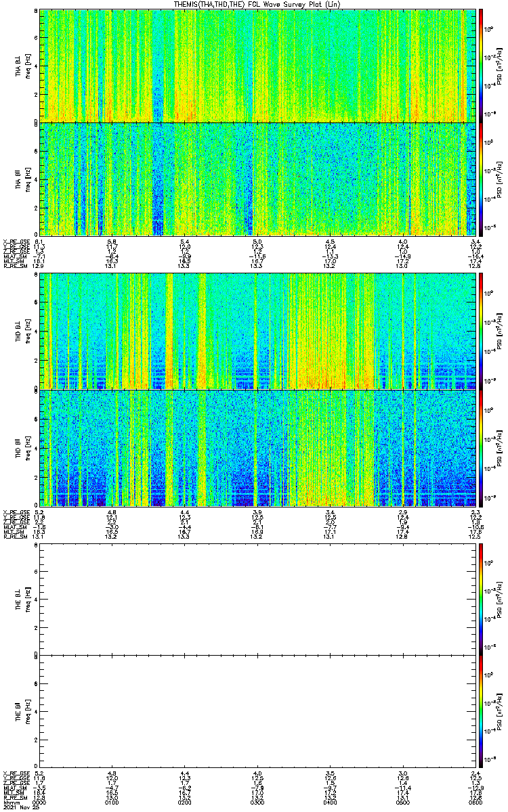Click the THD B-parallel freq [Hz] axis label
Screen dimensions: 508x812
[30, 448]
